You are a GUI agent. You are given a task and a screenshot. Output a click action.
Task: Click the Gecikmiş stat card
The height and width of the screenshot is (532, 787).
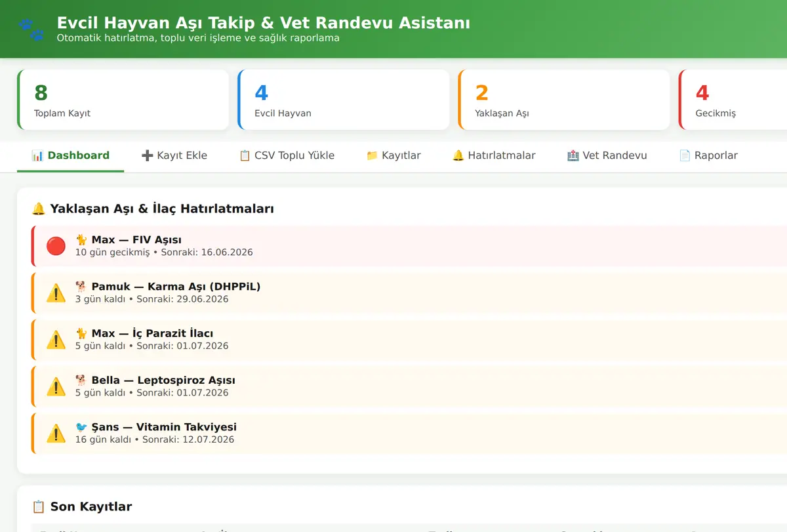coord(733,100)
